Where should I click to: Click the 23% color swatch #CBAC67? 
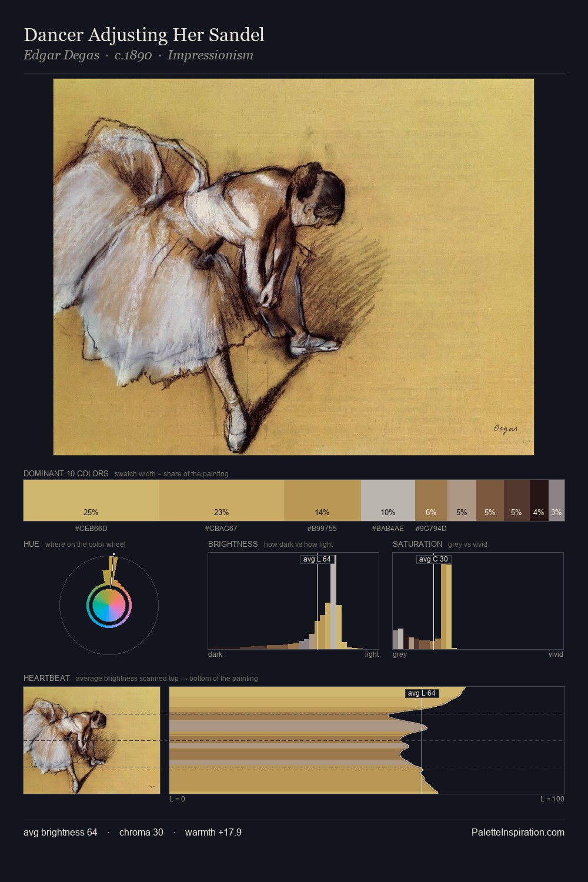pos(222,500)
